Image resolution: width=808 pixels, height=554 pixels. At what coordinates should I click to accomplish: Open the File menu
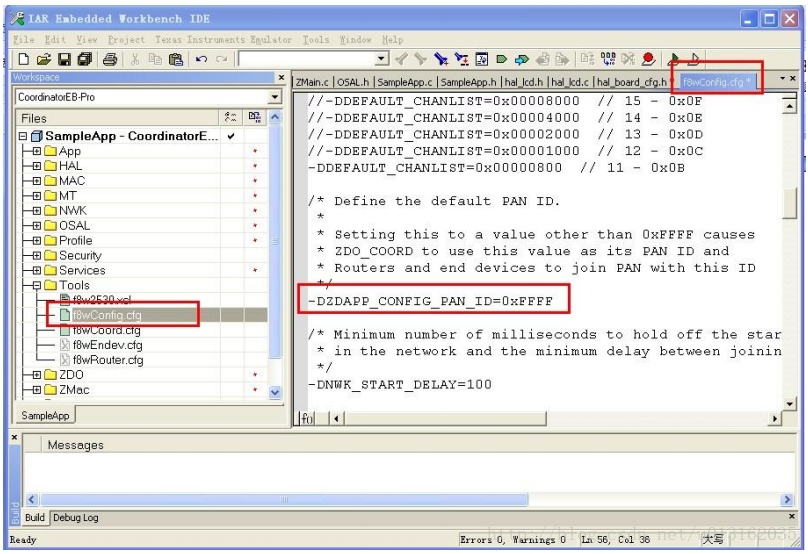(x=23, y=40)
